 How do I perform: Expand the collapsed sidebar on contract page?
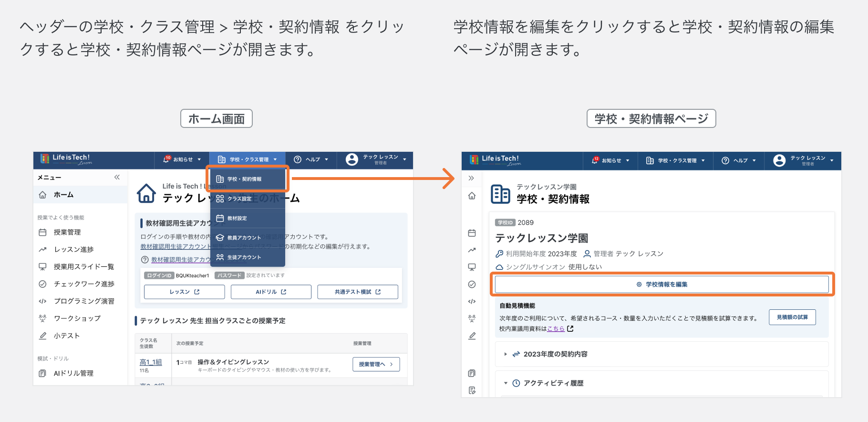point(472,178)
